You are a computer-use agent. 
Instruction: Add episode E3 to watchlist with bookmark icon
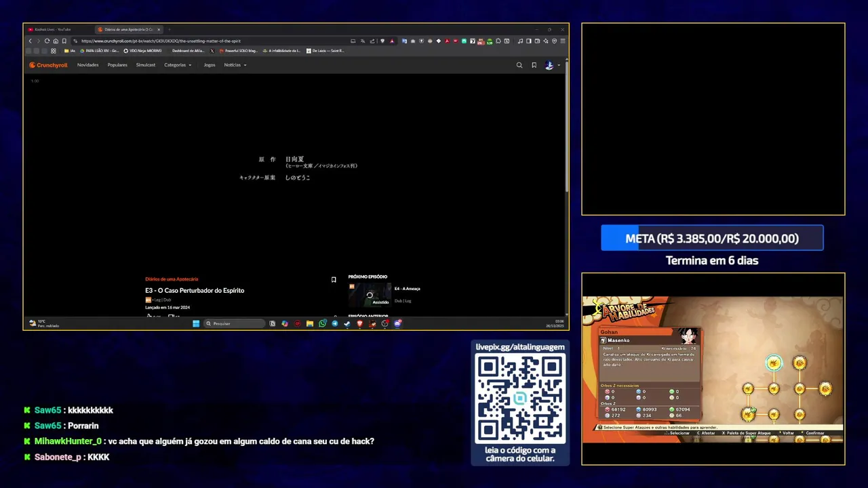click(334, 279)
